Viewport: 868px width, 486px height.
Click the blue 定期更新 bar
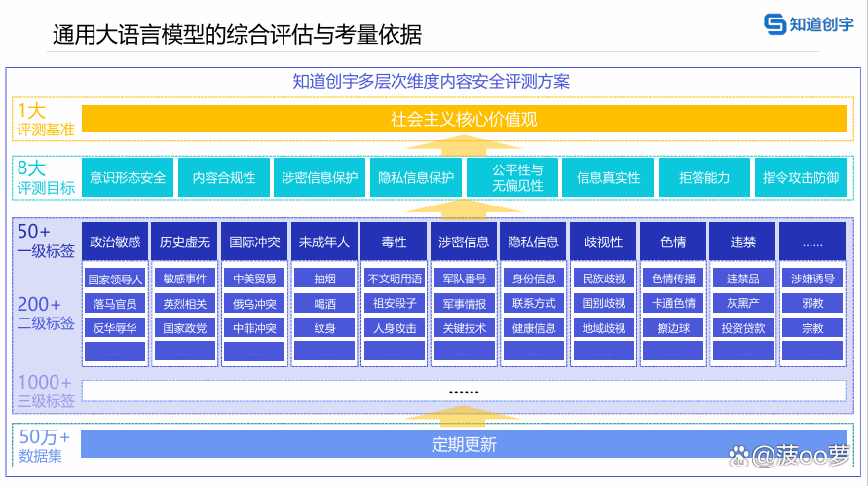pos(464,445)
